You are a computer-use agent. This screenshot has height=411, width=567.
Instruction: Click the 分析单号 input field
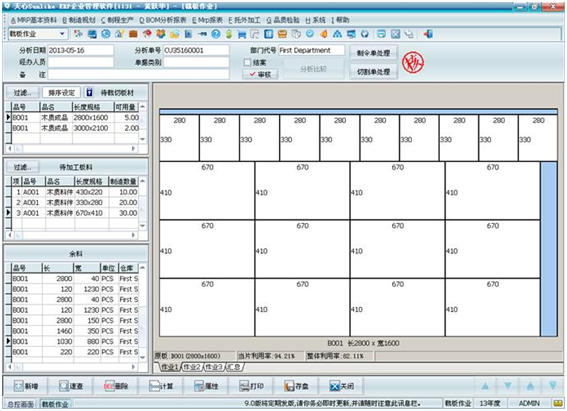196,50
